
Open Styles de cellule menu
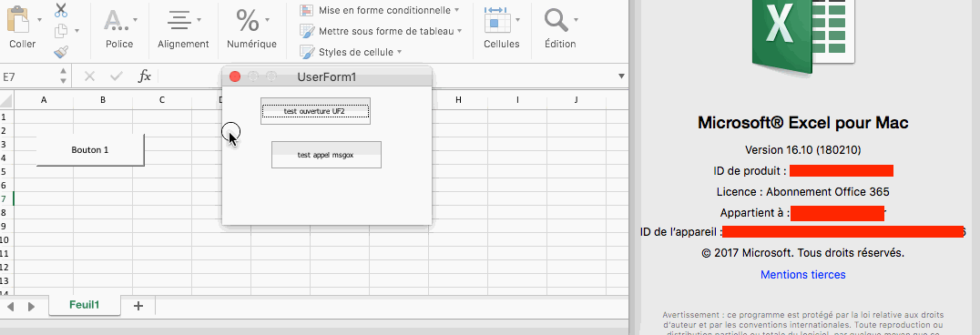coord(360,52)
